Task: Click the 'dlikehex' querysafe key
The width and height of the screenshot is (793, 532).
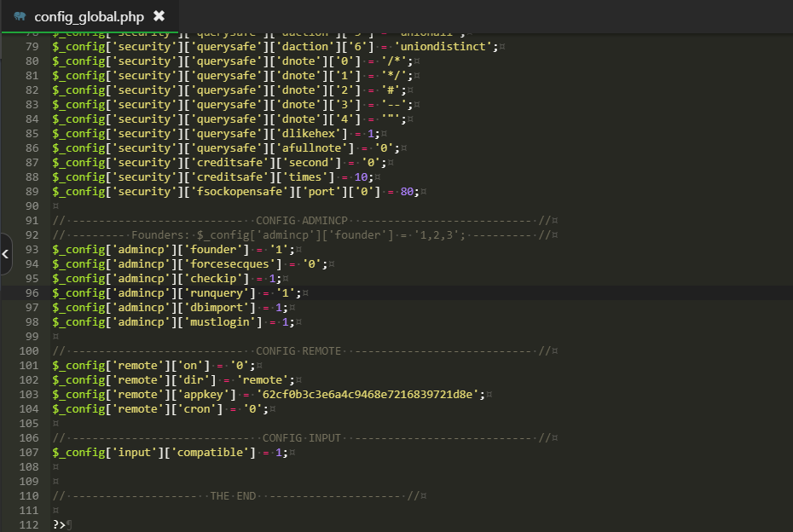Action: point(308,134)
